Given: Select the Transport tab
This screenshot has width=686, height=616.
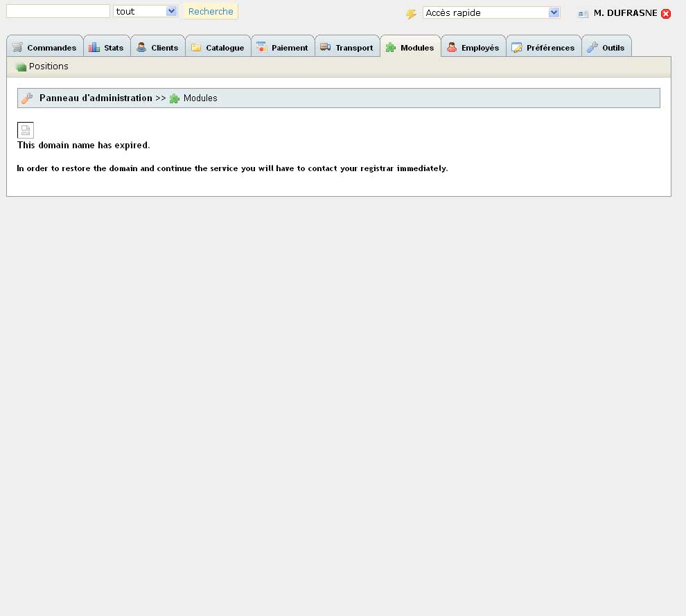Looking at the screenshot, I should [347, 46].
